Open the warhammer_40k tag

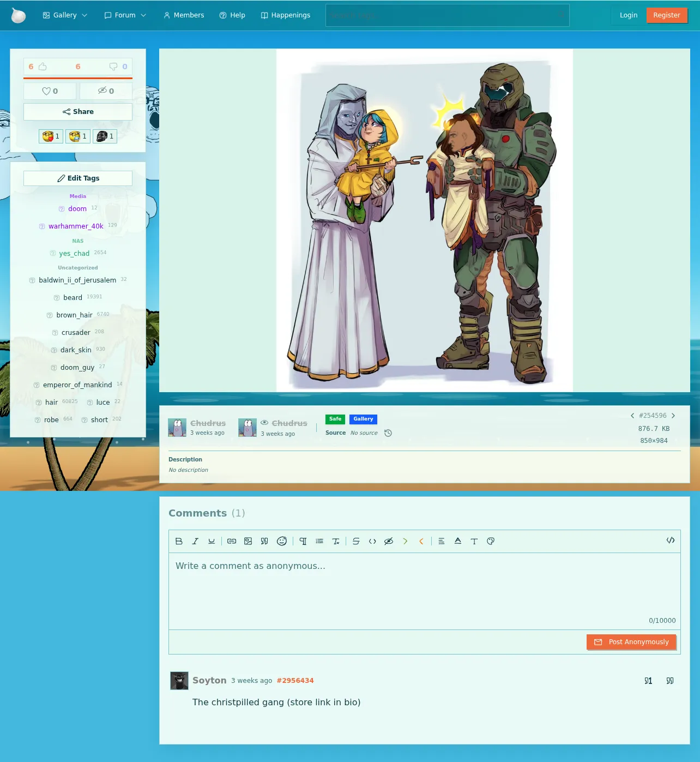[76, 226]
